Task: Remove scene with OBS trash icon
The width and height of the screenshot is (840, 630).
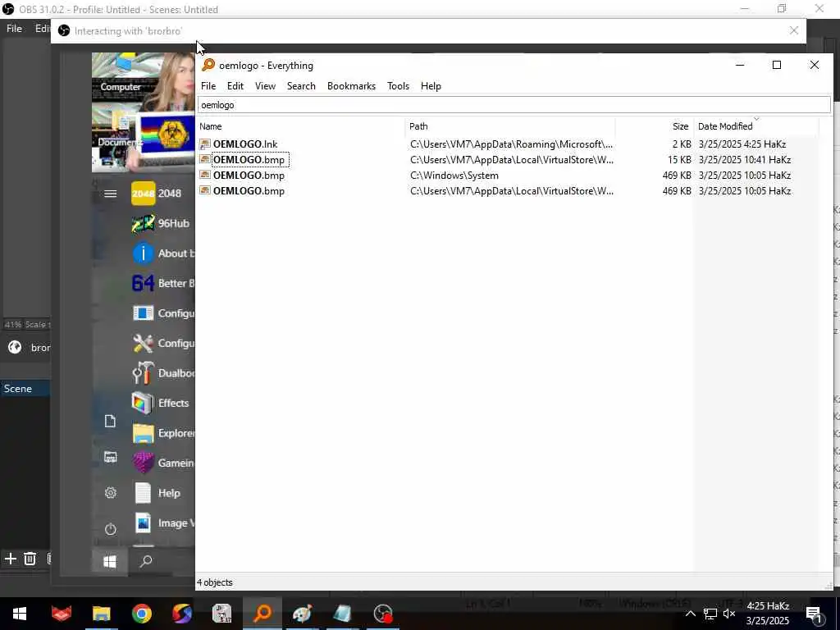Action: (x=30, y=559)
